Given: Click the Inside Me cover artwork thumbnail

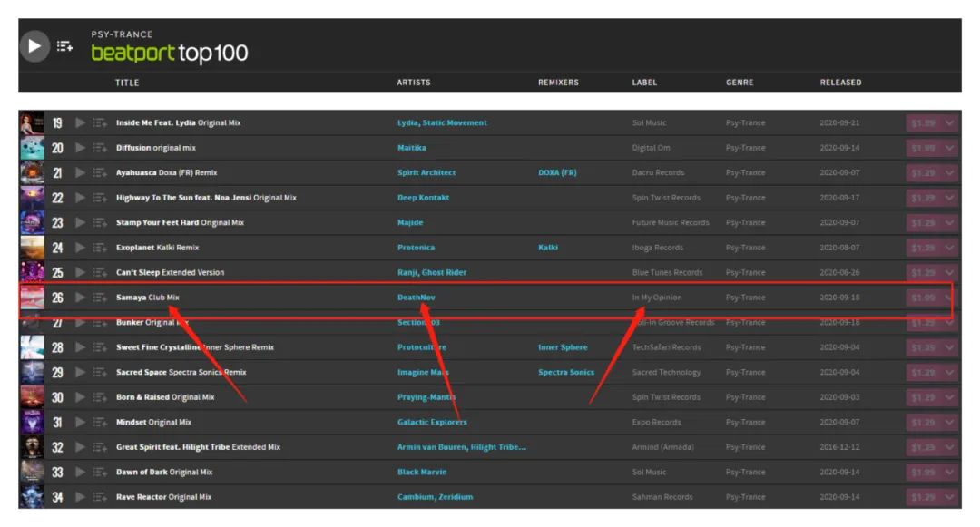Looking at the screenshot, I should [32, 123].
